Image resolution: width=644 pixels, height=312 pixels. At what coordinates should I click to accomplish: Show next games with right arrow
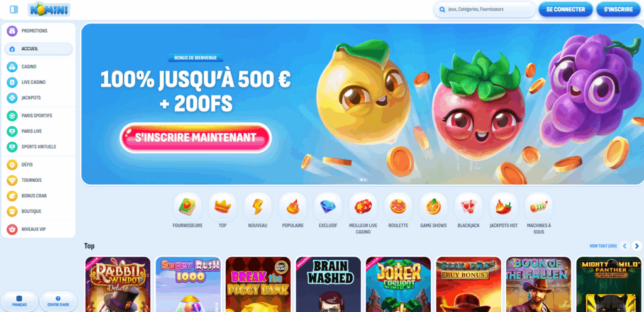[x=637, y=246]
